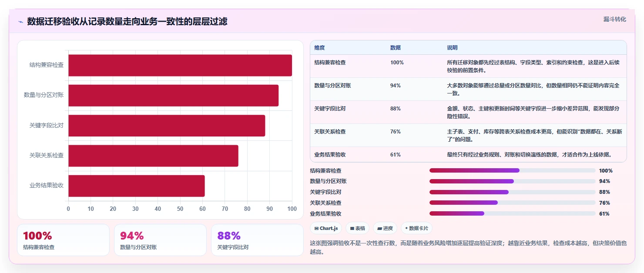Click the 关键字段比对 bar in chart
This screenshot has height=273, width=644.
(x=167, y=126)
